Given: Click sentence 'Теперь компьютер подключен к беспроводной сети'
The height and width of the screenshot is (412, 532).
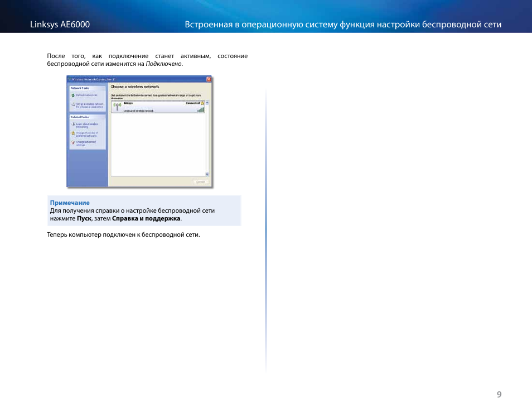Looking at the screenshot, I should [123, 234].
